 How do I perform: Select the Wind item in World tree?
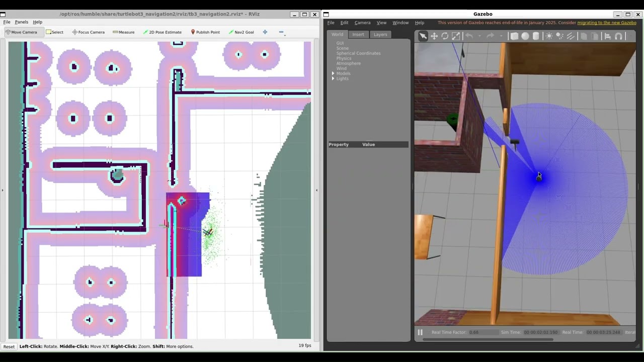[341, 68]
